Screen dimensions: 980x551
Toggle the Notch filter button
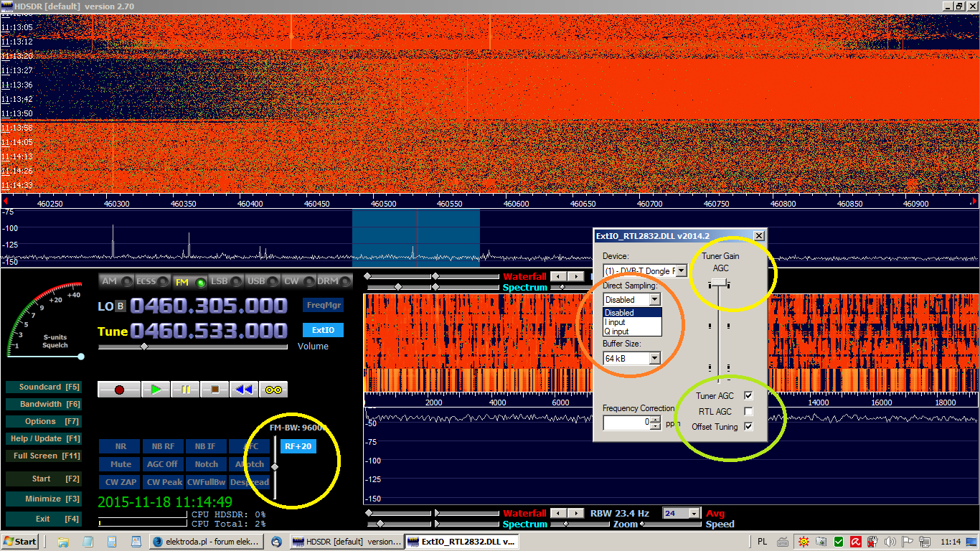pos(206,464)
